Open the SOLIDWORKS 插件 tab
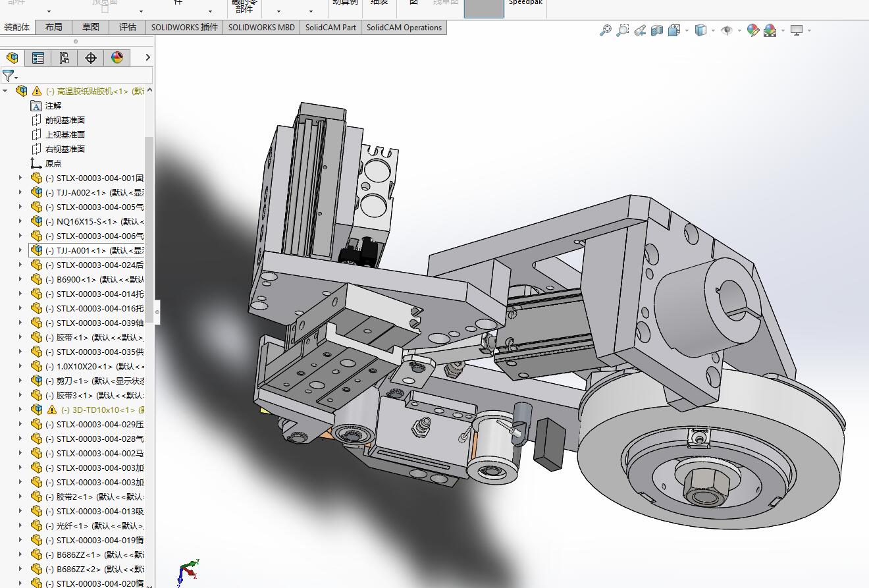 coord(184,28)
